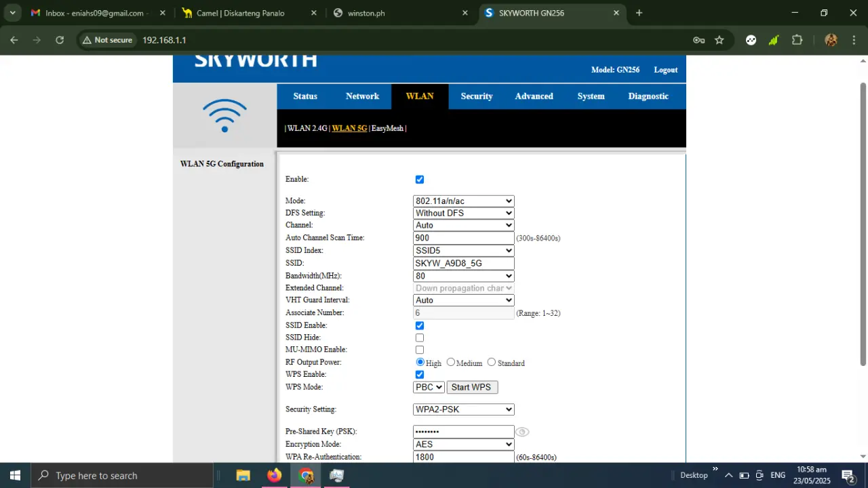Click the green leaf extension icon
Screen dimensions: 868x488
(x=774, y=40)
